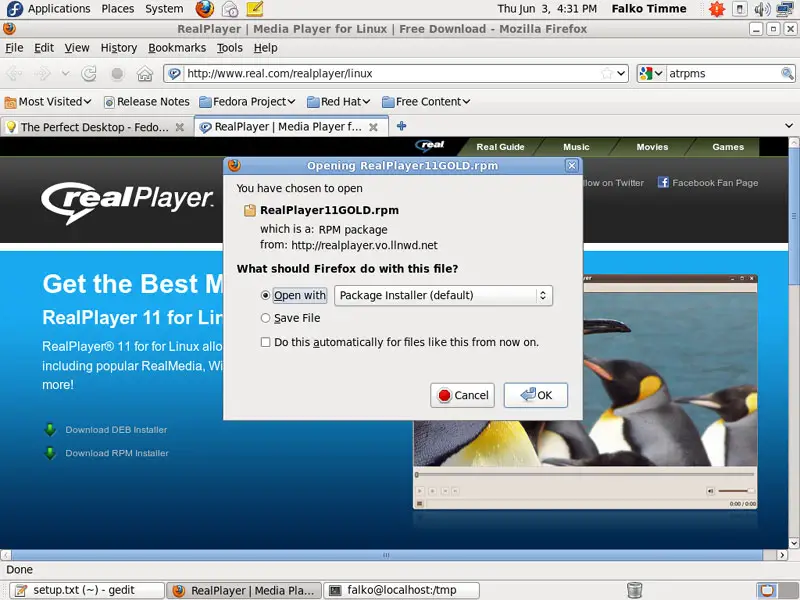The height and width of the screenshot is (600, 800).
Task: Go back with the Back arrow
Action: pos(14,73)
